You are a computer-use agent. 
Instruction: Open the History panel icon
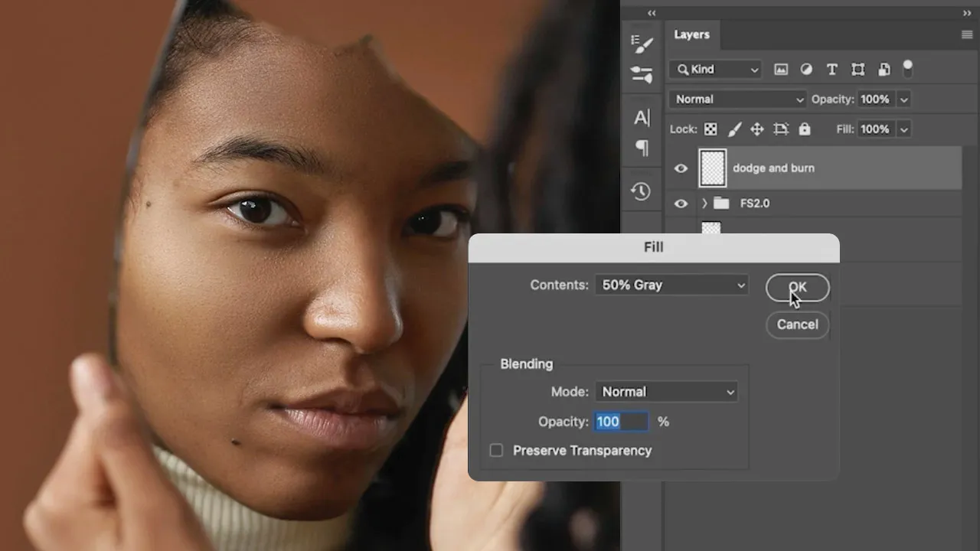click(642, 191)
